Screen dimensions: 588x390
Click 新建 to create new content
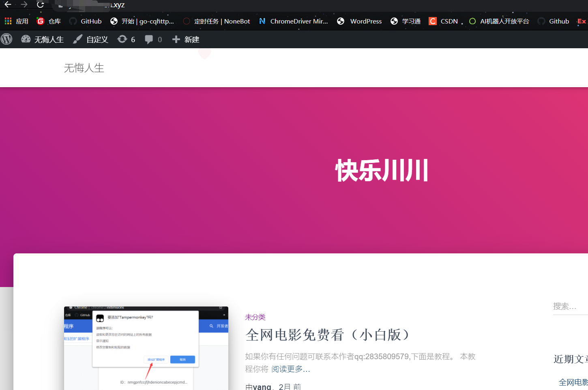pos(186,39)
